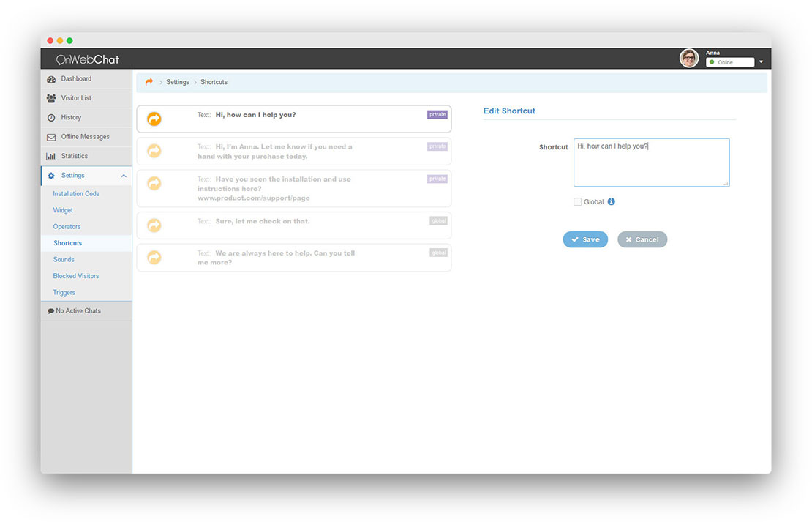This screenshot has width=812, height=522.
Task: Open Statistics using the chart icon
Action: (50, 156)
